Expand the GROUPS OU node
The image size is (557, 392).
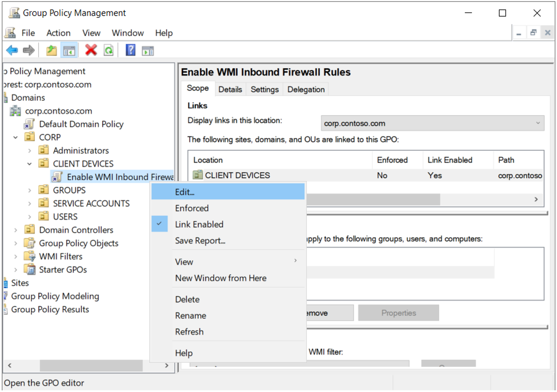click(30, 190)
